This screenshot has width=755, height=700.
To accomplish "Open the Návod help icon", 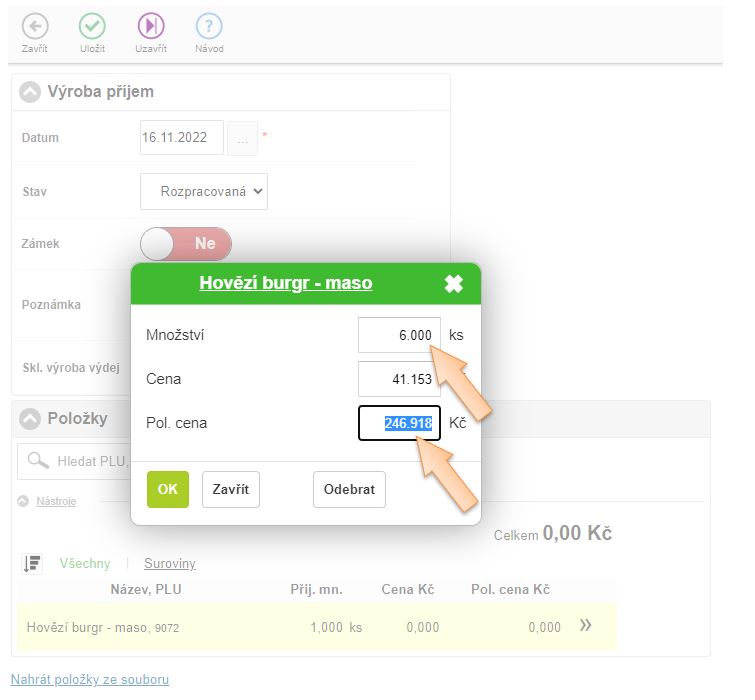I will (x=209, y=27).
